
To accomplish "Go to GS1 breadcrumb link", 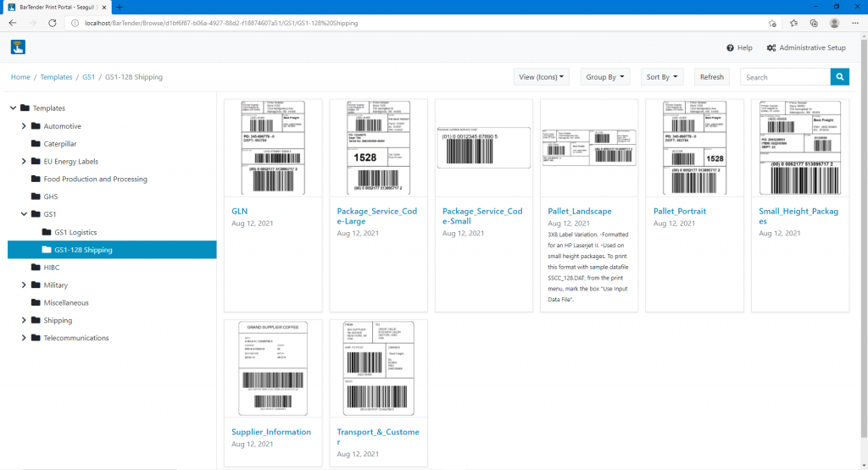I will [x=88, y=77].
